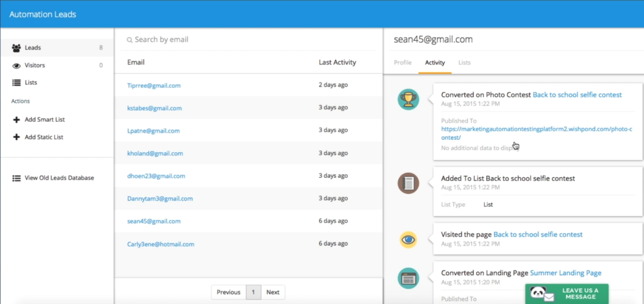Open lead kstabes@gmail.com
Viewport: 644px width, 304px height.
[x=155, y=108]
